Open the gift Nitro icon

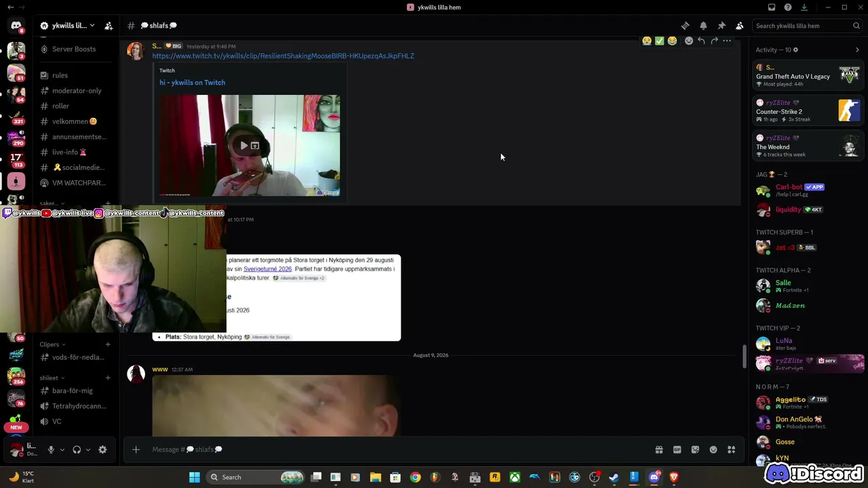658,449
